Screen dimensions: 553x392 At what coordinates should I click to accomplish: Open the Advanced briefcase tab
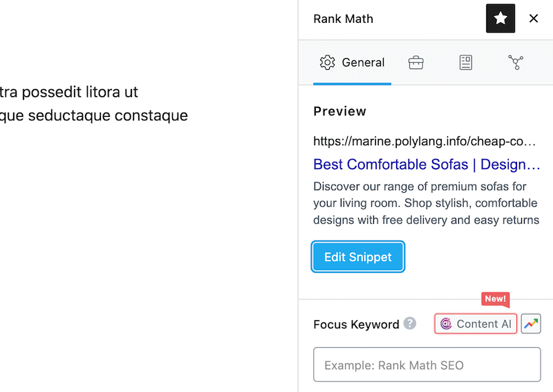(416, 62)
